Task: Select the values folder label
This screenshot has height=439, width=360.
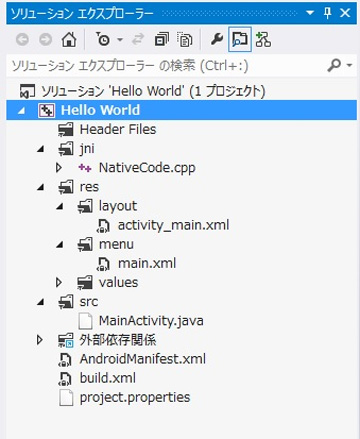Action: click(118, 283)
